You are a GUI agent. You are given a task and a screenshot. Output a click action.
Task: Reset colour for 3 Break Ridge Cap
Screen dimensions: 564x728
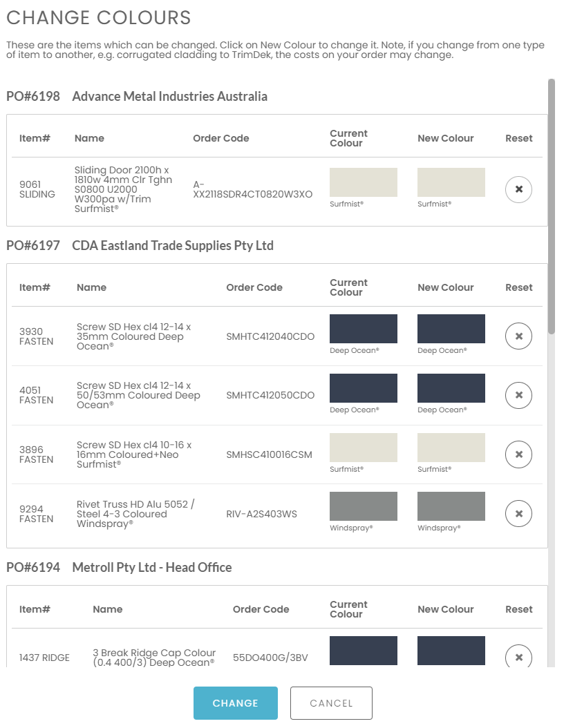pos(518,657)
